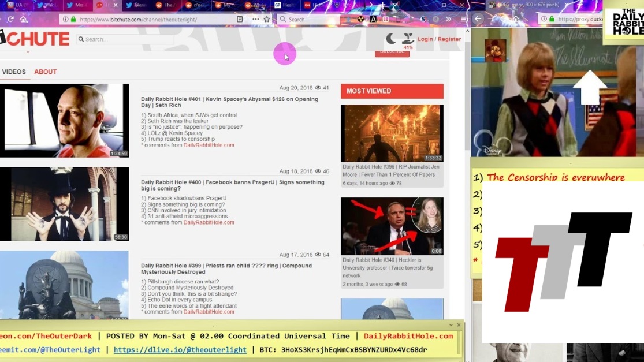Click the Firefox home icon

coord(23,19)
